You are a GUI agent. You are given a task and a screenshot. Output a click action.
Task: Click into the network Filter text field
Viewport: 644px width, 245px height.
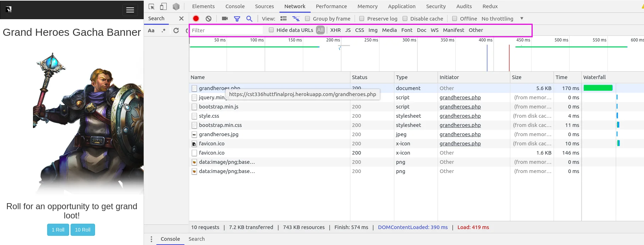[227, 30]
